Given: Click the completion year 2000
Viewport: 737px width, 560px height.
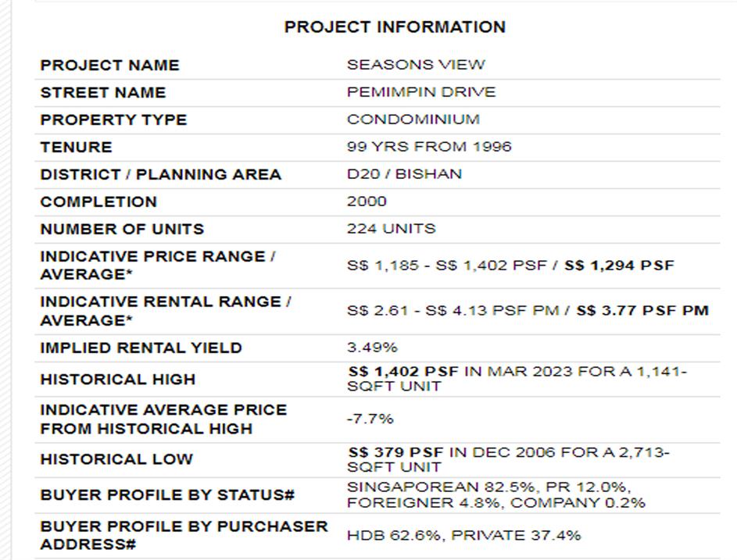Looking at the screenshot, I should pyautogui.click(x=367, y=202).
